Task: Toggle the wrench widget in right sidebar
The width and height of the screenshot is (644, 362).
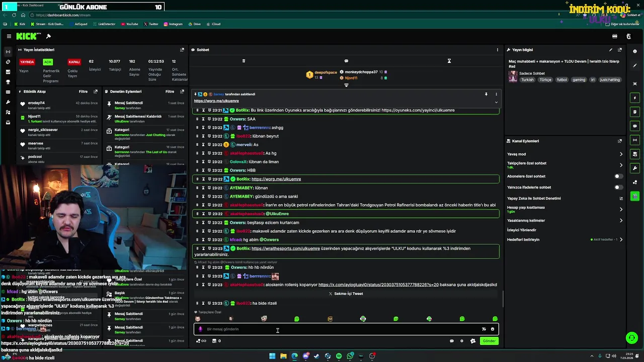Action: tap(635, 168)
